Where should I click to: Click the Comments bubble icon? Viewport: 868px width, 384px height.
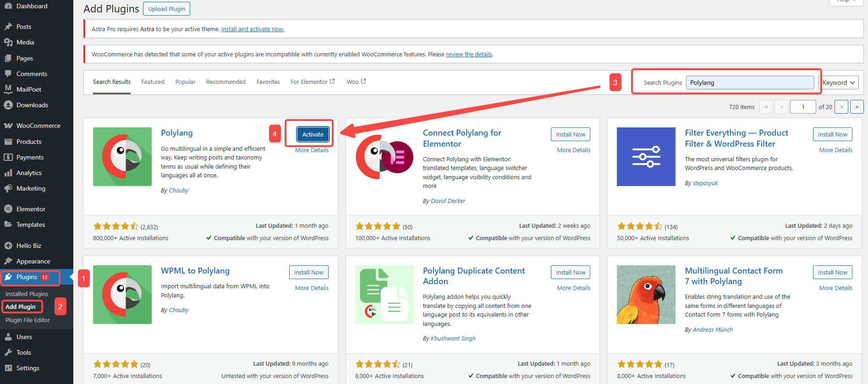8,74
